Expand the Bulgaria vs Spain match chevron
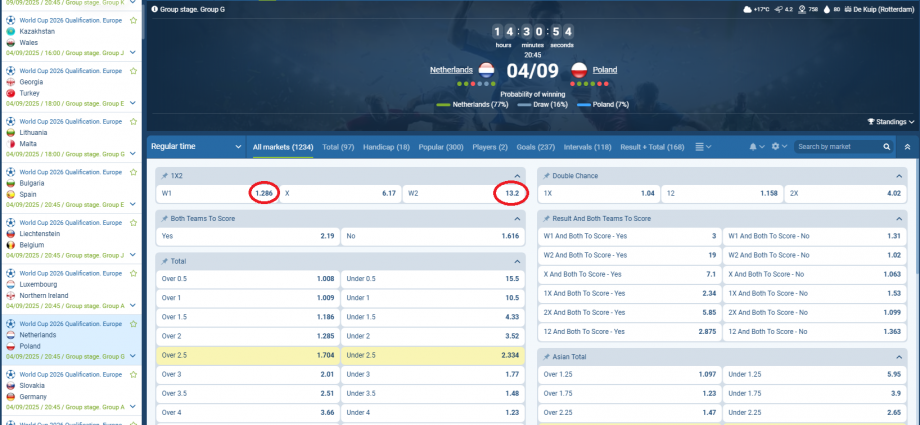This screenshot has width=920, height=425. point(133,205)
